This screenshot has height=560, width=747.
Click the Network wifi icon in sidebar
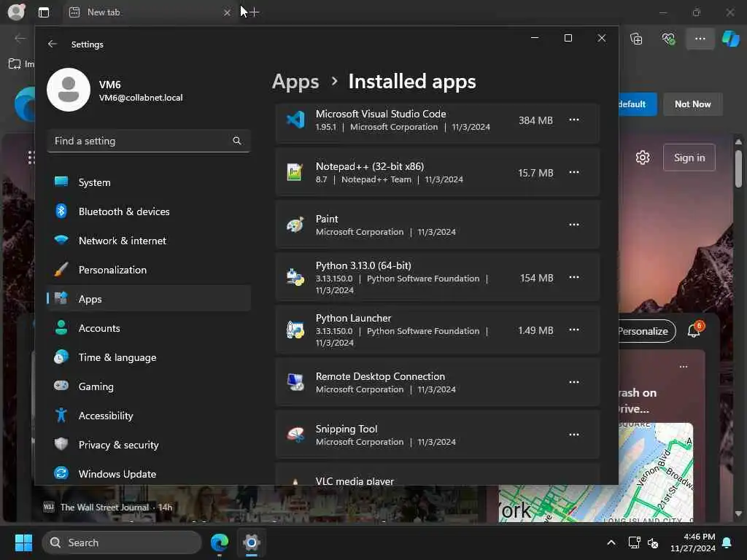tap(61, 239)
